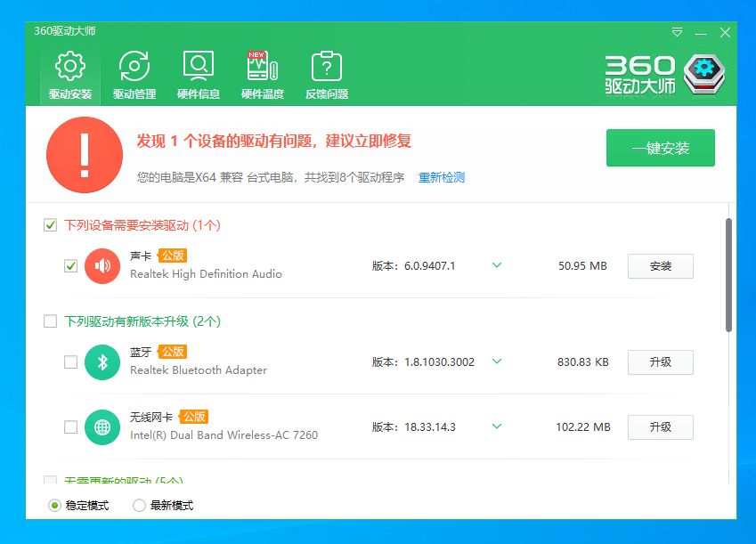Click 升级 for the wireless network card
The height and width of the screenshot is (544, 756).
click(661, 427)
